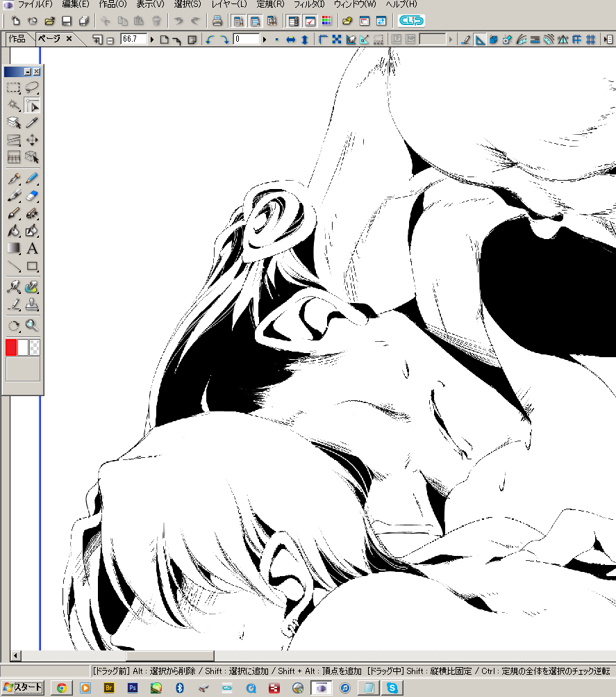Viewport: 616px width, 697px height.
Task: Click the horizontal scrollbar thumb
Action: (x=170, y=656)
